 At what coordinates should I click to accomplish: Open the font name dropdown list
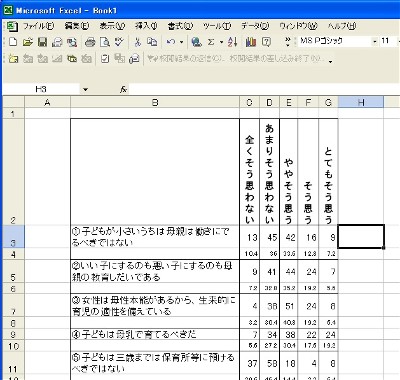tap(375, 41)
